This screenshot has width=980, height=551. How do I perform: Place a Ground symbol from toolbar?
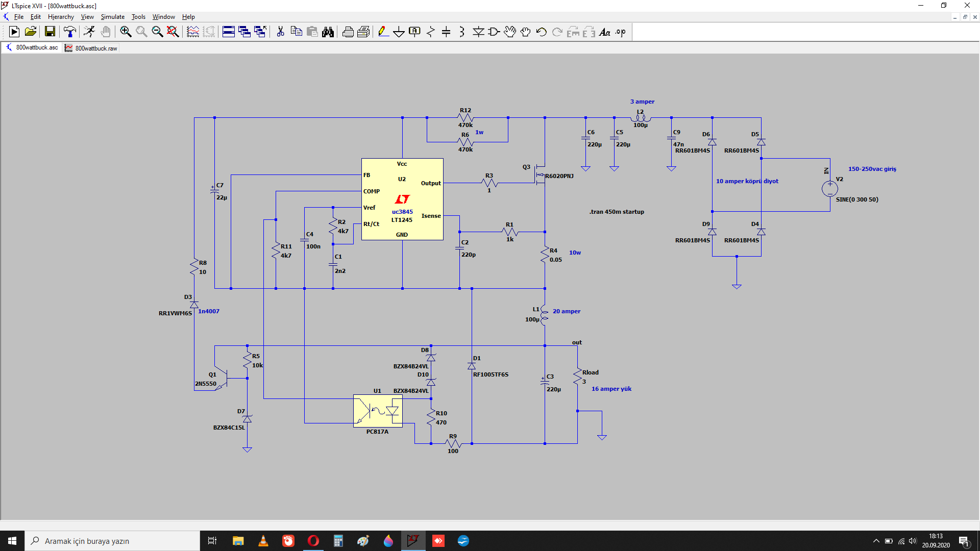399,32
